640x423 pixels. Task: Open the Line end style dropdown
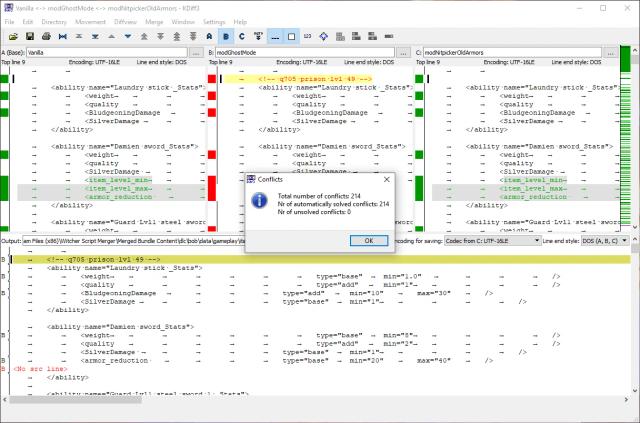tap(605, 241)
